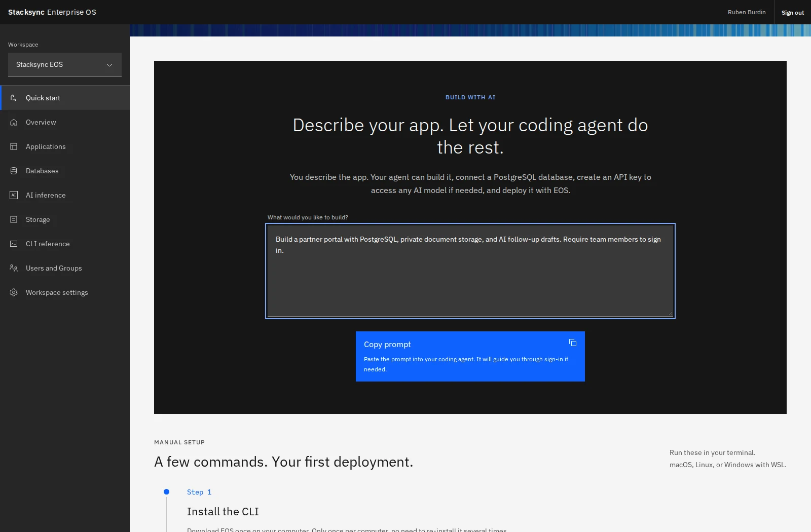Click the Overview home icon
This screenshot has width=811, height=532.
pos(14,122)
